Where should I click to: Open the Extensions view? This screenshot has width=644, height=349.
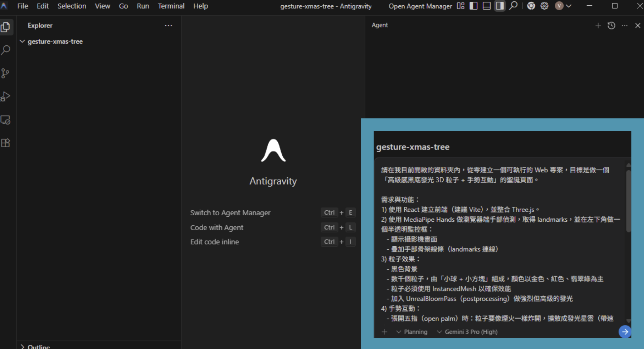pos(6,143)
